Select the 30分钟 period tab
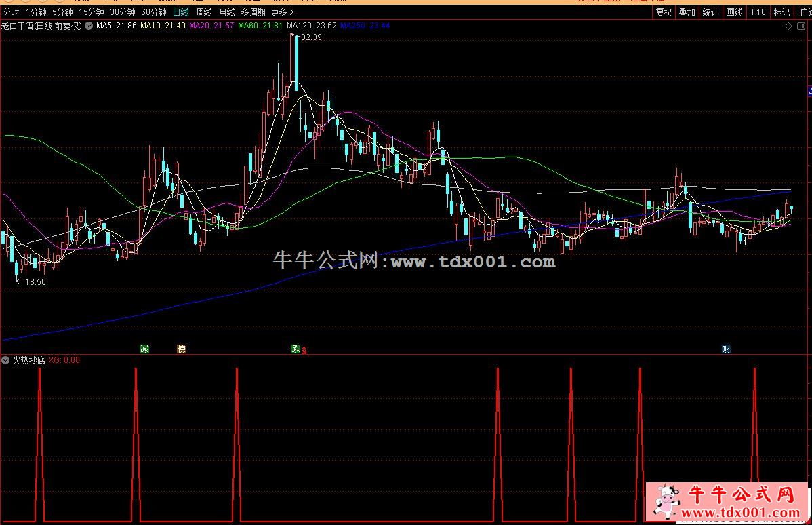812x525 pixels. point(123,12)
